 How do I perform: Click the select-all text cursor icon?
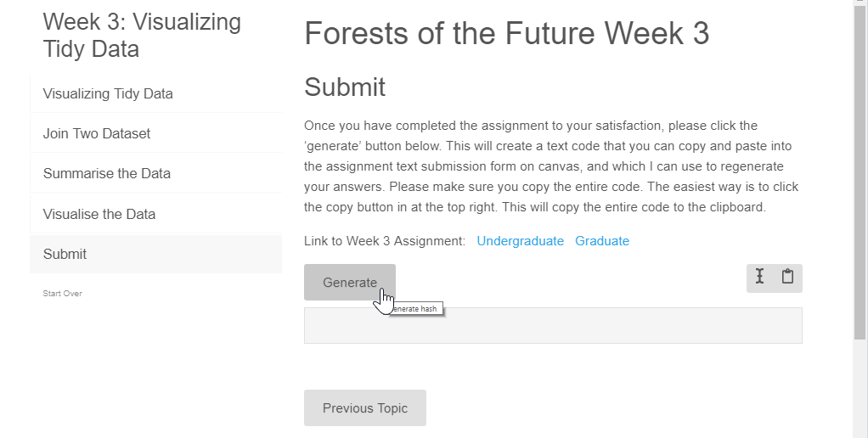[760, 276]
